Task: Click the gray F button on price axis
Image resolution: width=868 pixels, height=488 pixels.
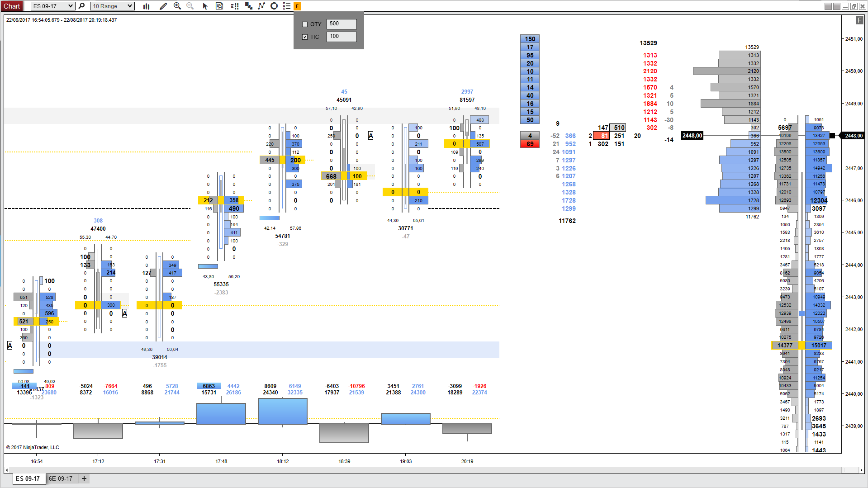Action: pos(859,20)
